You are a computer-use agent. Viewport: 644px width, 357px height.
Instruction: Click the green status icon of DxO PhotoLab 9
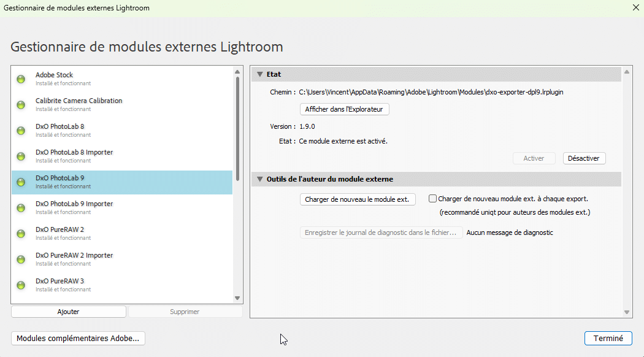[x=21, y=182]
